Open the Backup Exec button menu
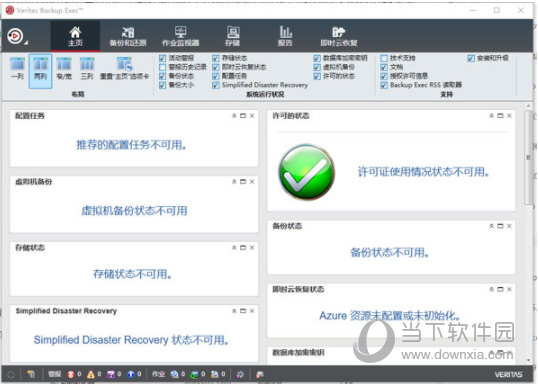 [16, 36]
